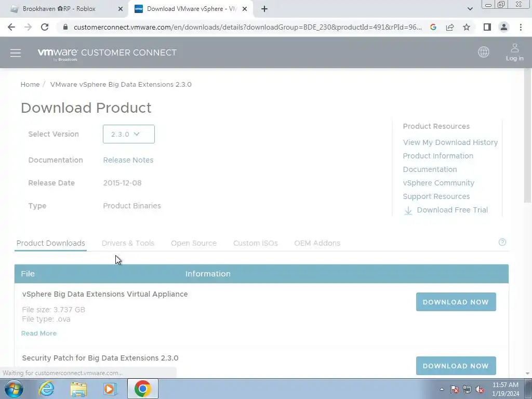Select the Product Downloads tab
This screenshot has height=399, width=532.
point(50,243)
